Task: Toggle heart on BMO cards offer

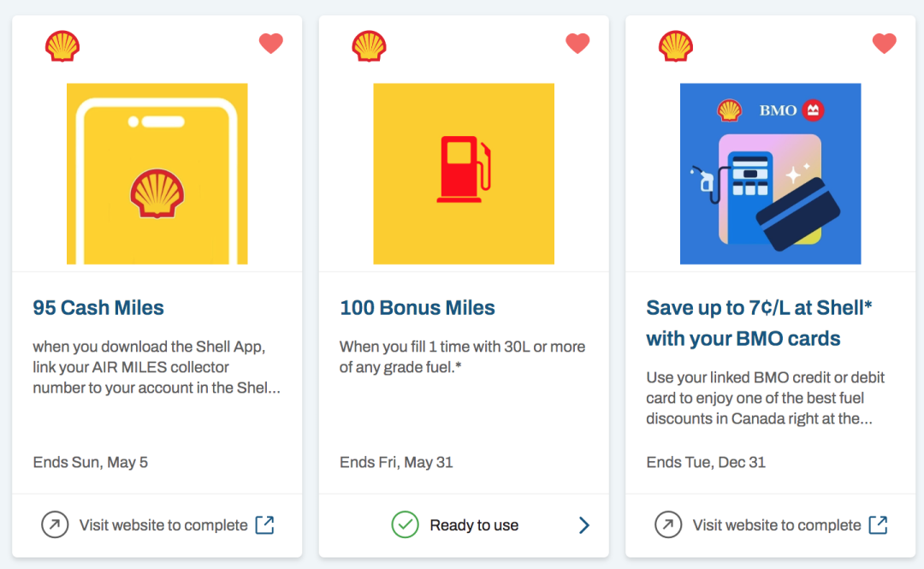Action: coord(884,44)
